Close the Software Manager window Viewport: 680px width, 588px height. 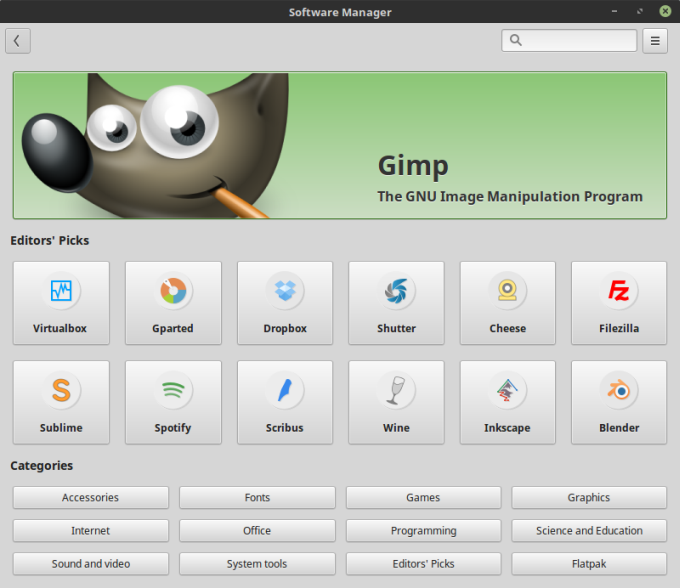[x=665, y=11]
